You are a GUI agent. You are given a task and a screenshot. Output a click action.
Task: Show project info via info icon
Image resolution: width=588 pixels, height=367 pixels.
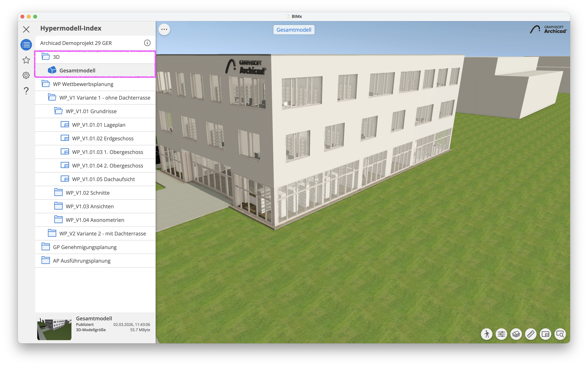tap(147, 43)
